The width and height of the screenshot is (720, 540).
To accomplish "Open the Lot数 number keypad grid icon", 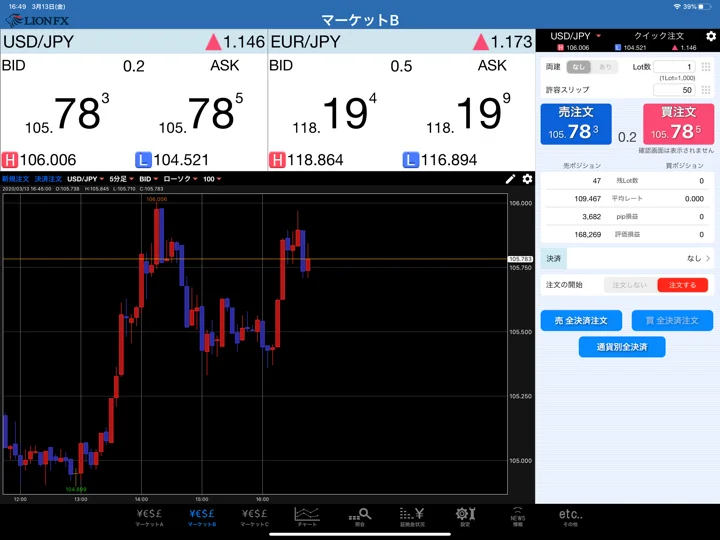I will pyautogui.click(x=706, y=67).
